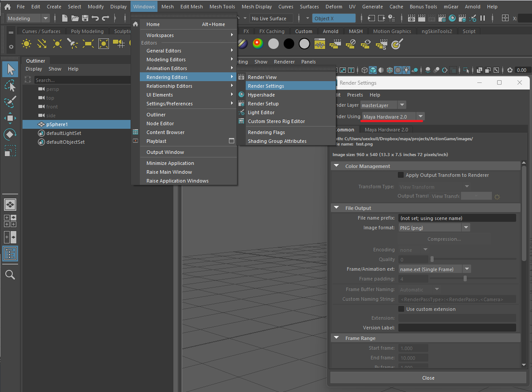Switch to single pane layout
The image size is (532, 392).
[x=11, y=205]
